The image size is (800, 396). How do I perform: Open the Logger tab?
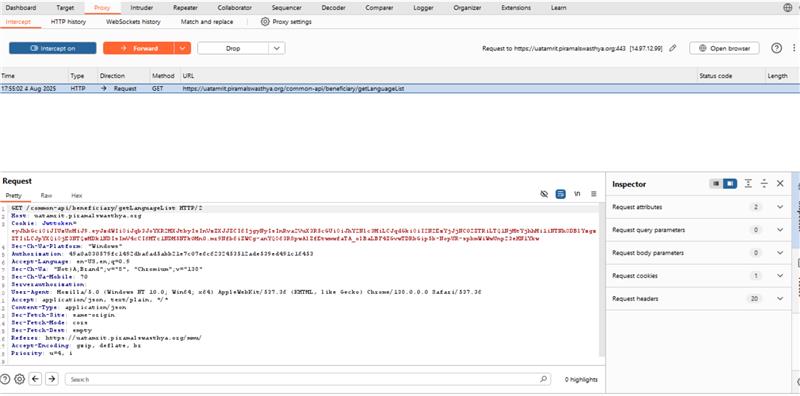(x=423, y=8)
